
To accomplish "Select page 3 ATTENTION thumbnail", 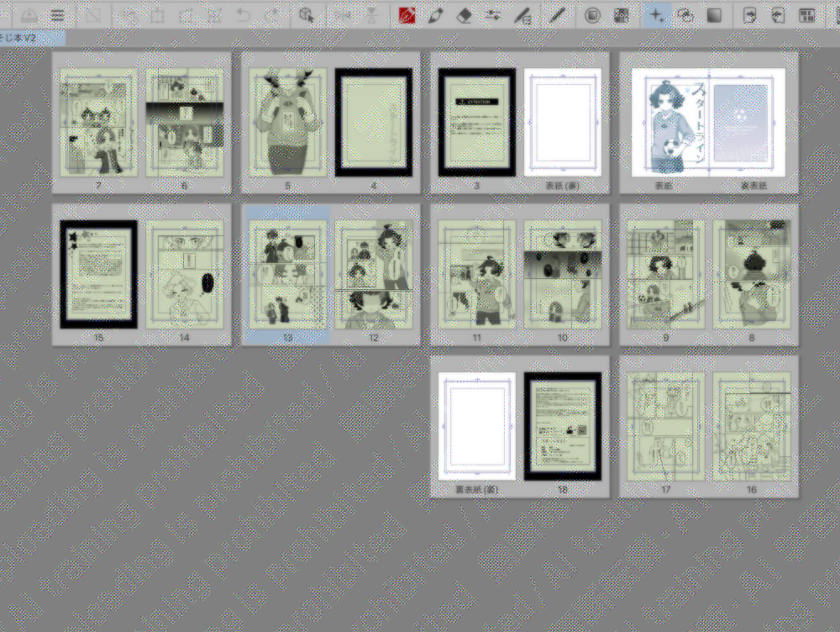I will (476, 123).
